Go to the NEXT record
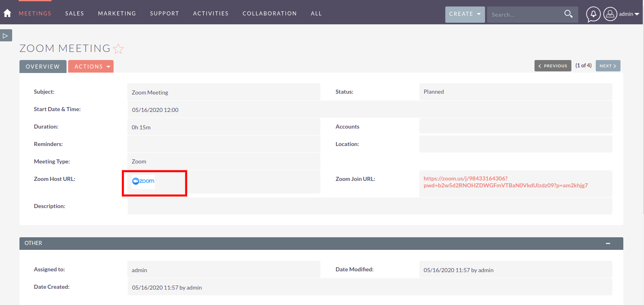 pyautogui.click(x=608, y=66)
